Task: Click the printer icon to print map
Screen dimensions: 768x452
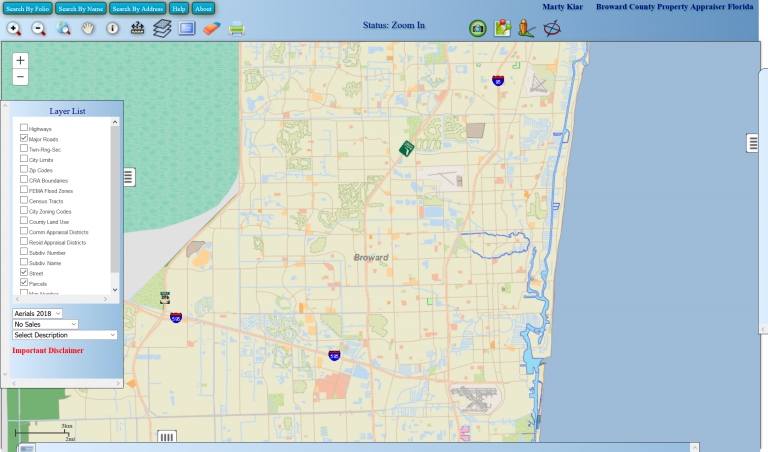Action: 236,28
